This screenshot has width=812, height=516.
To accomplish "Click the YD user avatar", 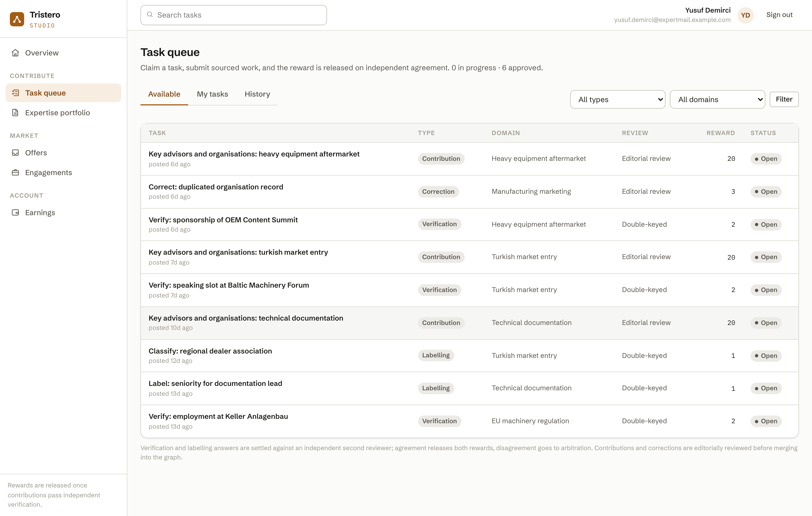I will tap(746, 15).
